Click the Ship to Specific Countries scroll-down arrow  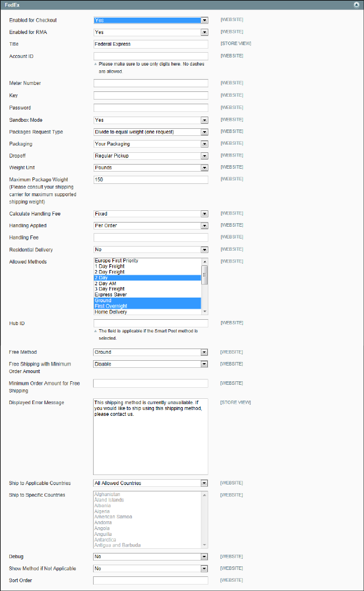click(x=205, y=545)
